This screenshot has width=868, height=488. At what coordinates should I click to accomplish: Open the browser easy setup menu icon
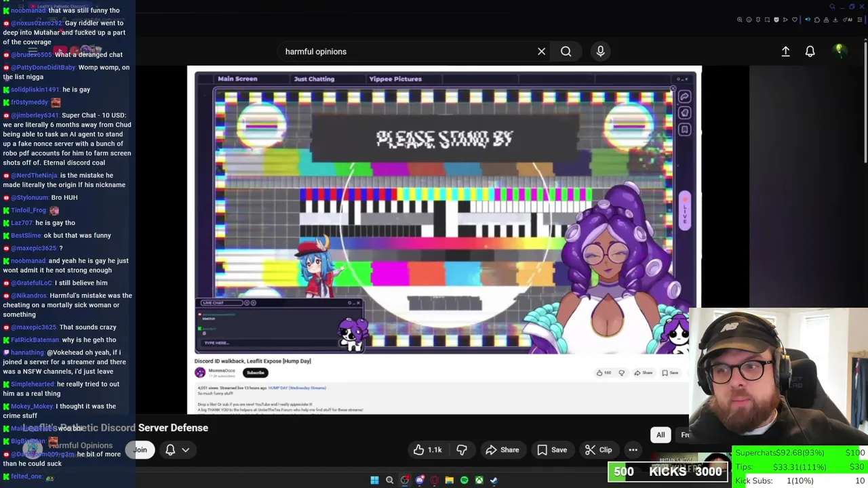pyautogui.click(x=859, y=20)
